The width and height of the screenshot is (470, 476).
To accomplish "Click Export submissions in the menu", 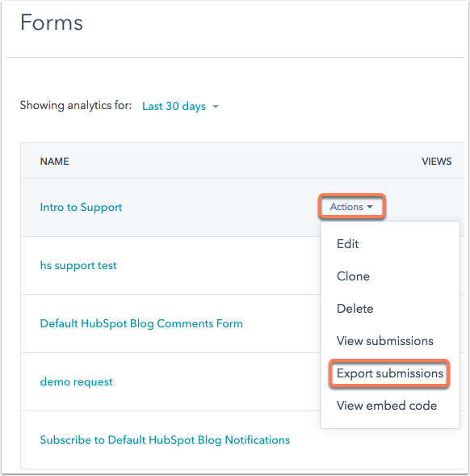I will 389,373.
